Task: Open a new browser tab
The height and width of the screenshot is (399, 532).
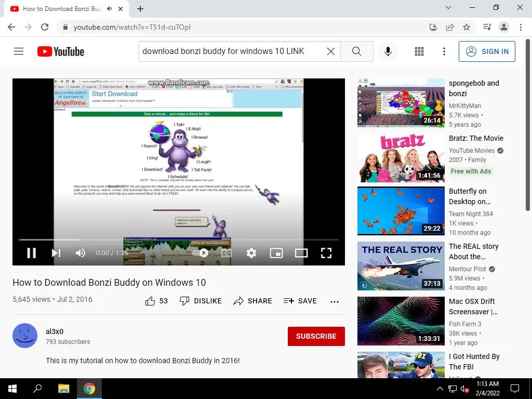Action: [140, 9]
